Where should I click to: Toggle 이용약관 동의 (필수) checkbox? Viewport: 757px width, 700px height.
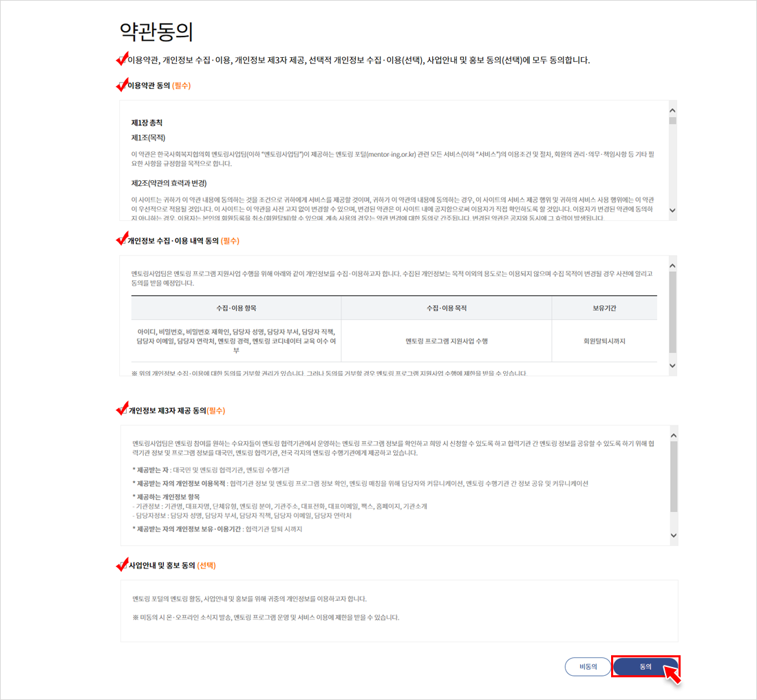[x=122, y=86]
